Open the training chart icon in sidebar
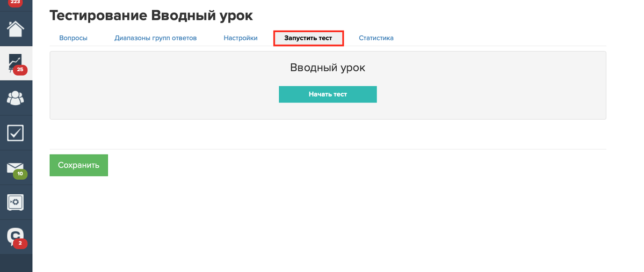The image size is (644, 272). 16,61
